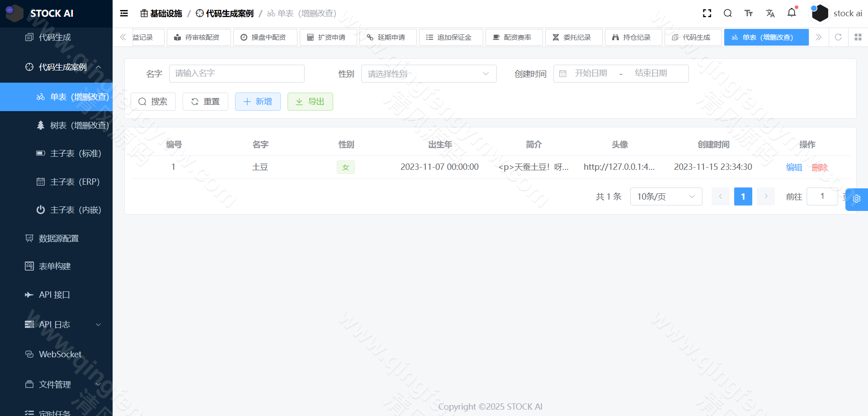This screenshot has height=416, width=868.
Task: Open the language switcher icon
Action: click(770, 13)
